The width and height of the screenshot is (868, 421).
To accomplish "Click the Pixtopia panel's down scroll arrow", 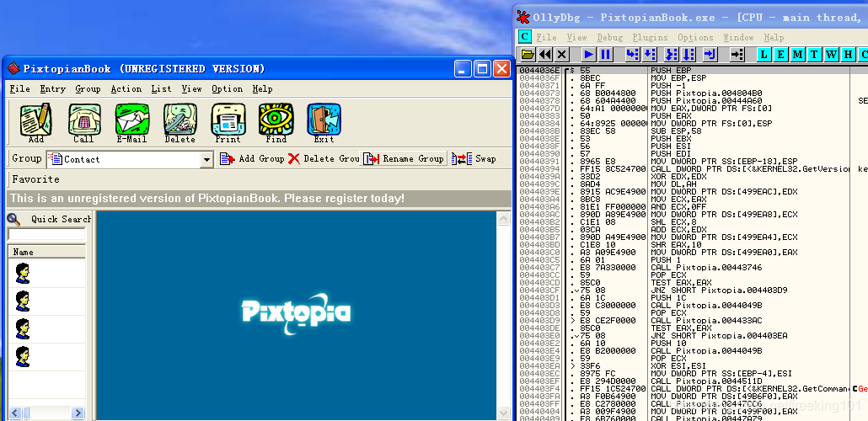I will pos(503,413).
